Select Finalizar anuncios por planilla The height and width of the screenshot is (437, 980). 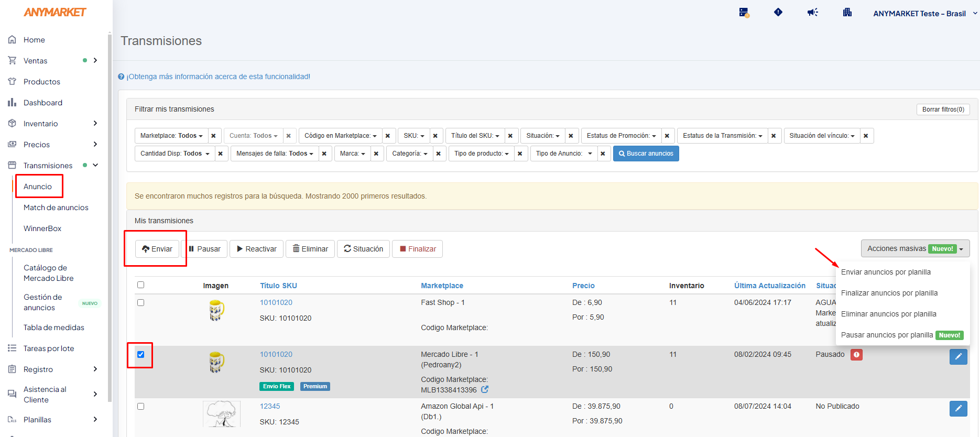889,293
